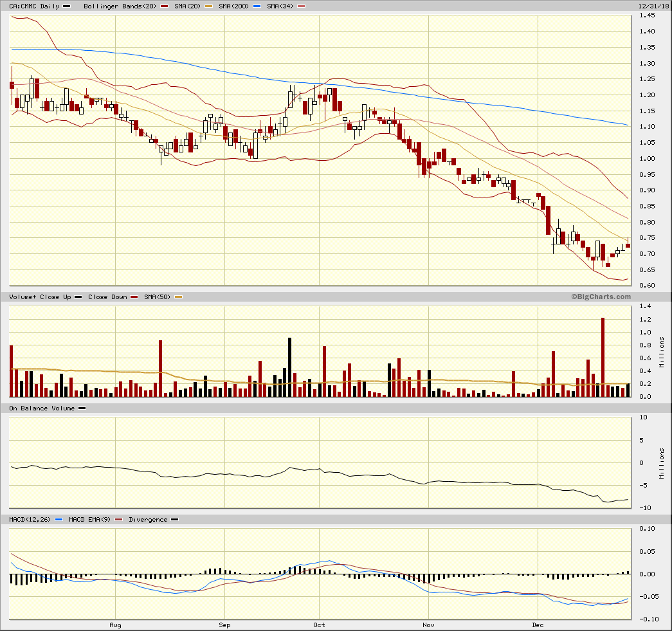Click the orange SMA(50) volume legend swatch
Image resolution: width=672 pixels, height=631 pixels.
click(178, 297)
